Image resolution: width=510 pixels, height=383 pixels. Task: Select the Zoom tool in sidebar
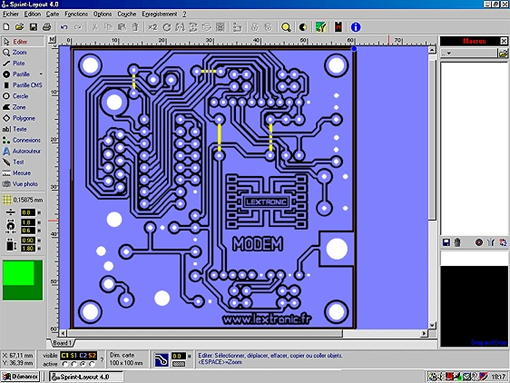pyautogui.click(x=23, y=52)
